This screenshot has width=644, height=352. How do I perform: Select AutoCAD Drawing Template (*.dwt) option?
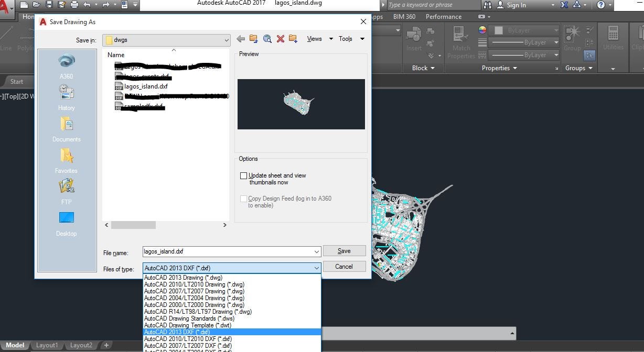coord(232,325)
